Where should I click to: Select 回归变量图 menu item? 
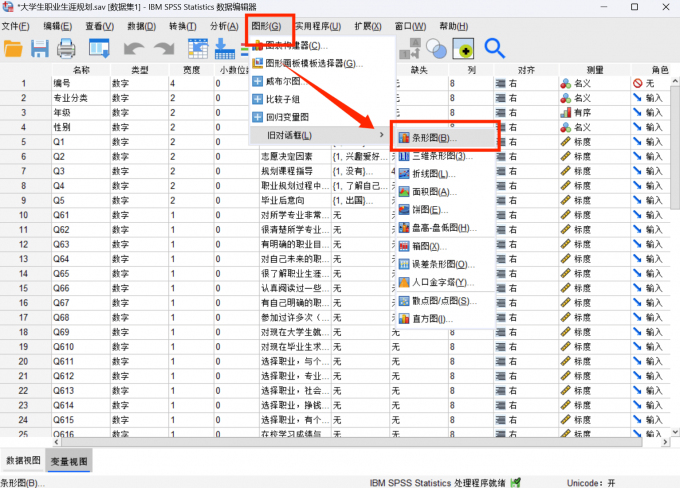320,117
